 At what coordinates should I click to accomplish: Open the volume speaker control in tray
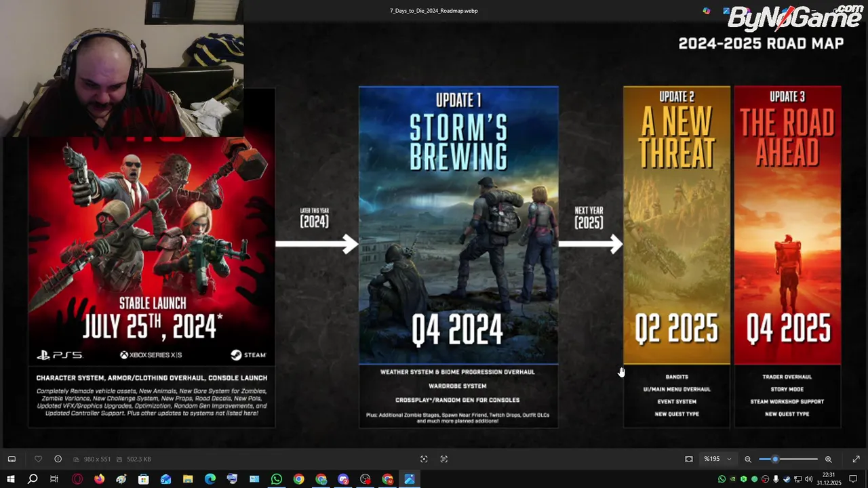click(808, 479)
